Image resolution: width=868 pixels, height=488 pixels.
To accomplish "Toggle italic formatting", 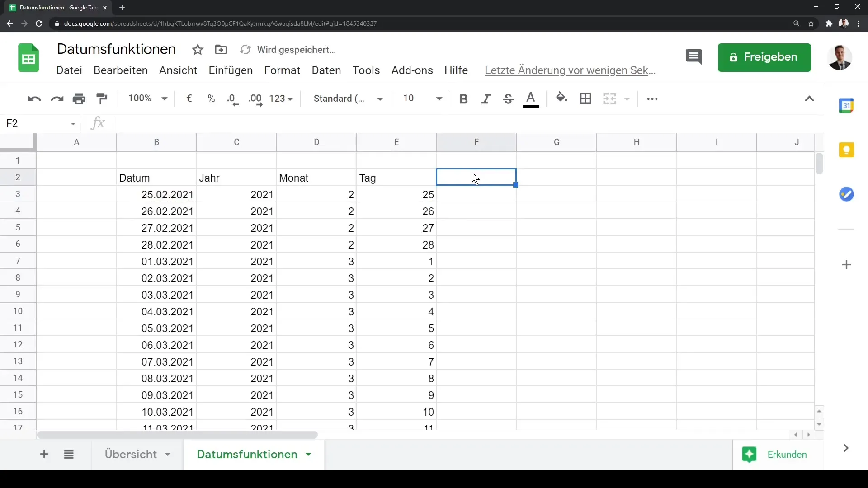I will tap(486, 99).
